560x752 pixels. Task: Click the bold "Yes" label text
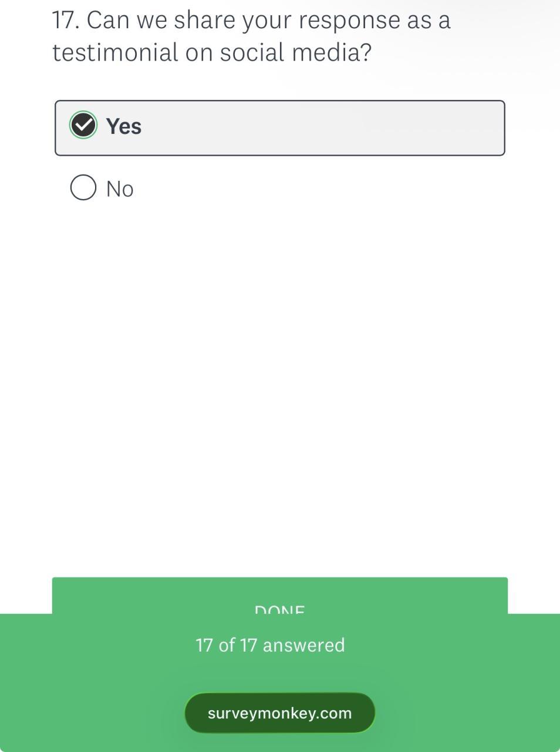pos(124,126)
